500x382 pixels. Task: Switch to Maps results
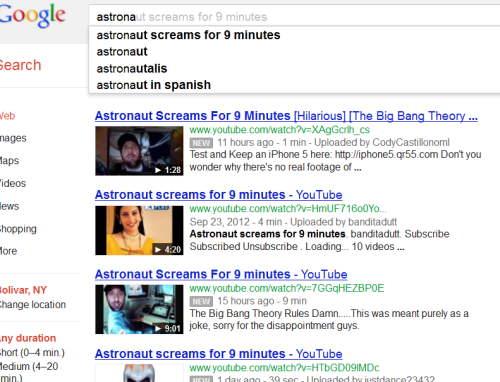(9, 161)
